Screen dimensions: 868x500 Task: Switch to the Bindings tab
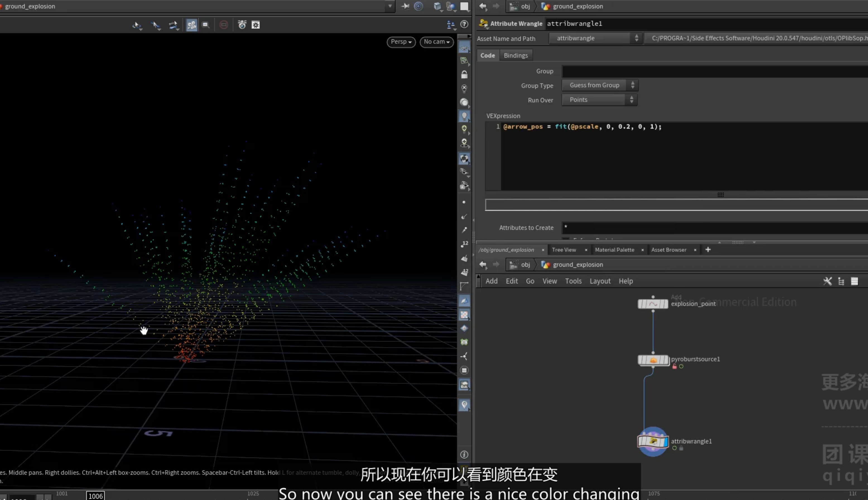(515, 56)
